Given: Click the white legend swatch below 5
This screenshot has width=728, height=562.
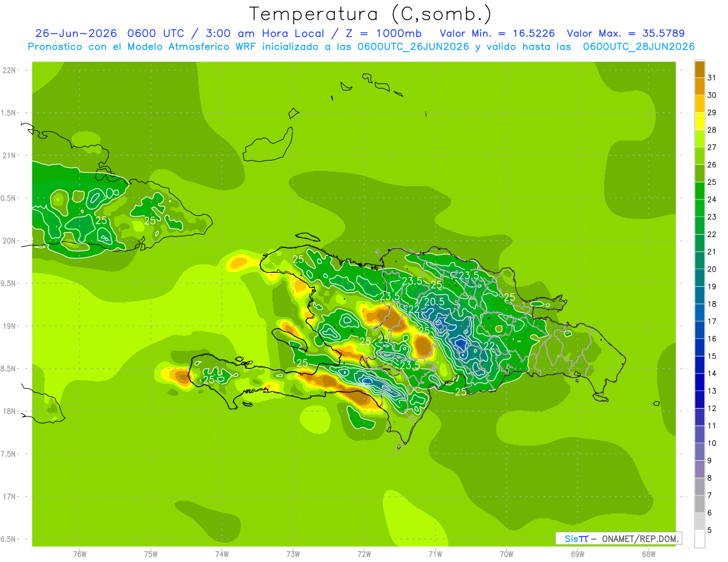Looking at the screenshot, I should point(699,539).
